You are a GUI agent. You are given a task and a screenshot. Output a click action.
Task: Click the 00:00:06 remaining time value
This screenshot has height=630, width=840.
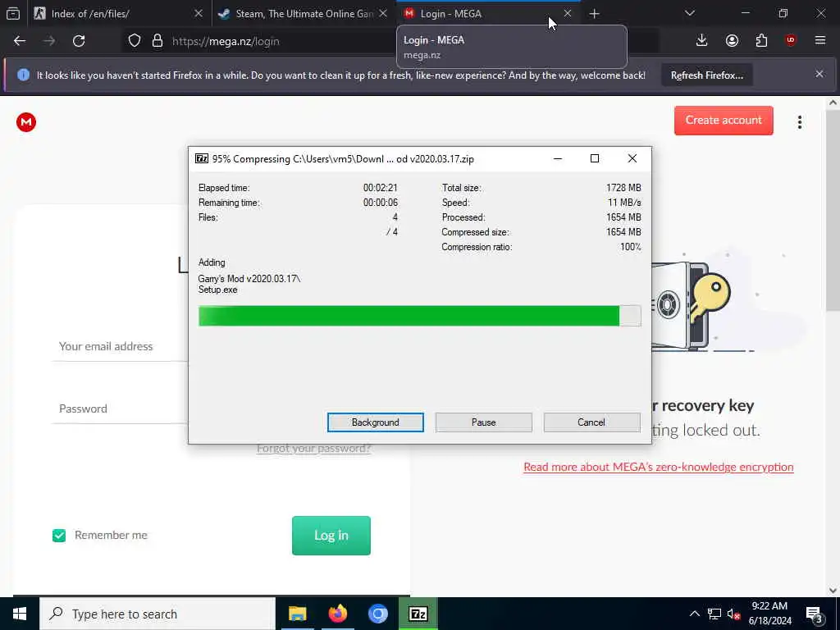point(381,203)
